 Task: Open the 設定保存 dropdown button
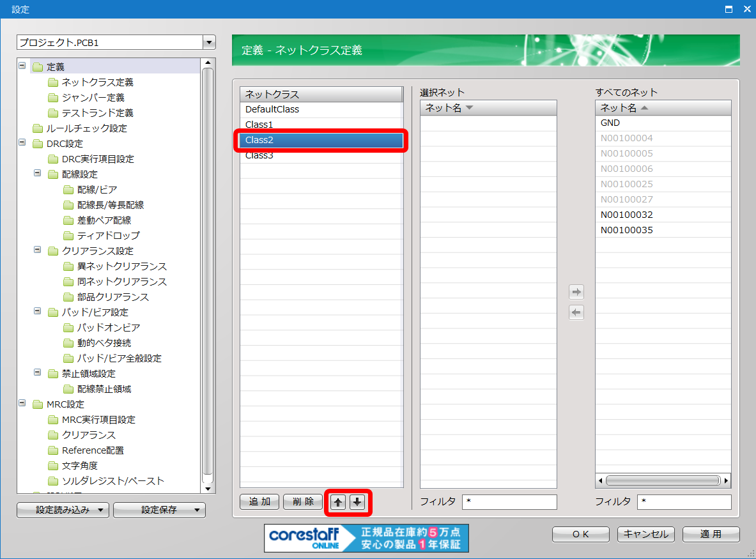[x=164, y=510]
